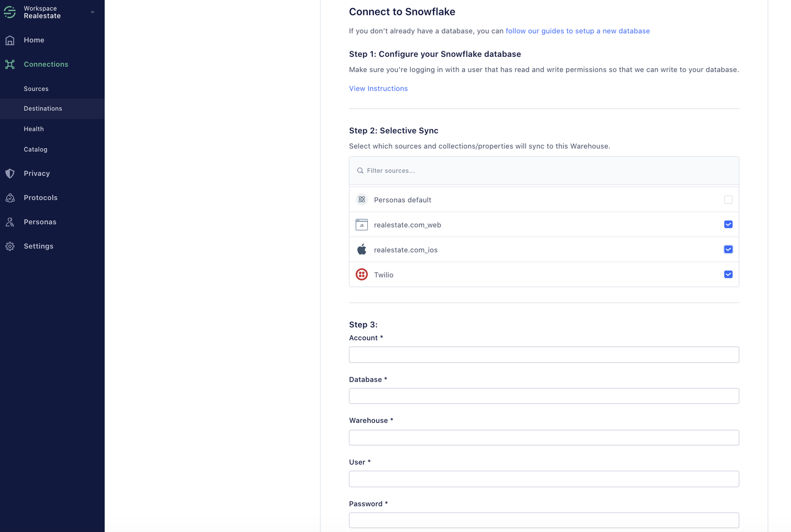The width and height of the screenshot is (791, 532).
Task: Click the Twilio red logo icon
Action: 362,275
